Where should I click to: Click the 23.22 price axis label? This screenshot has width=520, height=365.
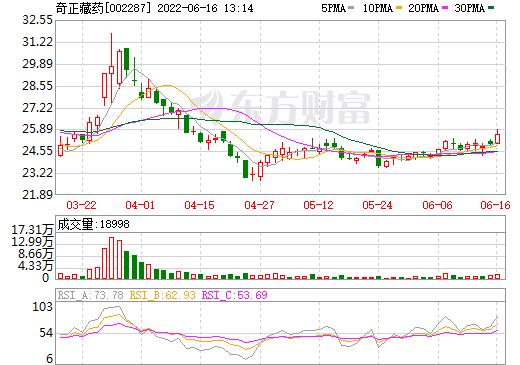click(x=37, y=173)
